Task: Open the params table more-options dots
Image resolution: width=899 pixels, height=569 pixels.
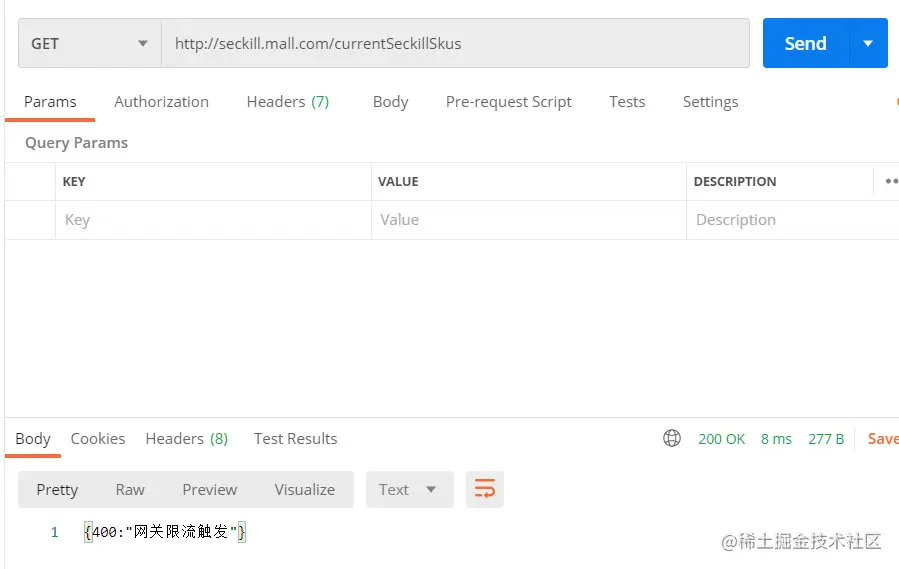Action: click(x=891, y=181)
